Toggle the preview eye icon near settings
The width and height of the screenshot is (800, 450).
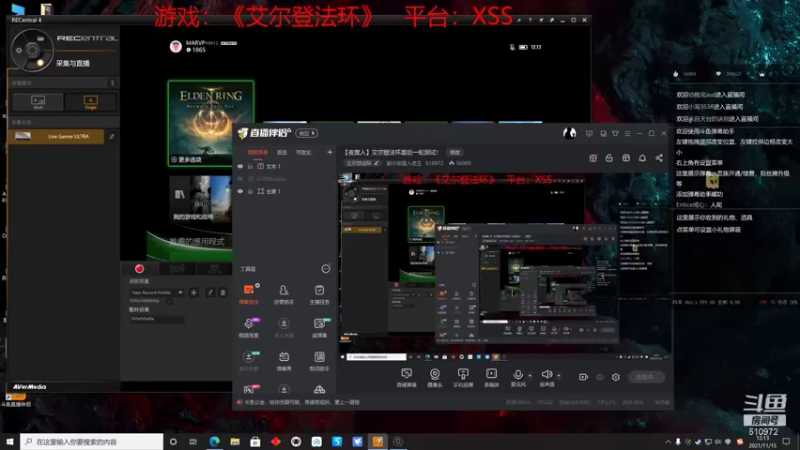(600, 377)
